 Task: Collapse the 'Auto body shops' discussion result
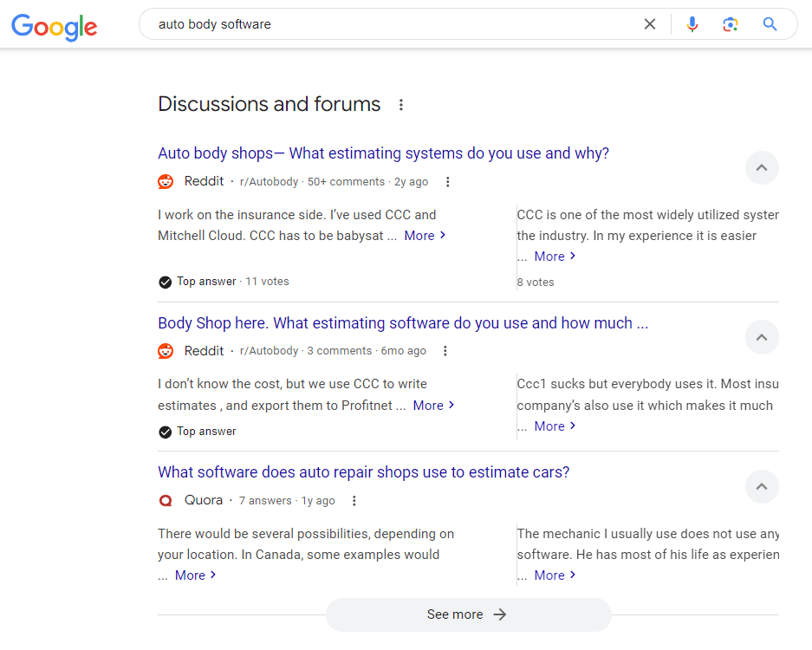[762, 168]
